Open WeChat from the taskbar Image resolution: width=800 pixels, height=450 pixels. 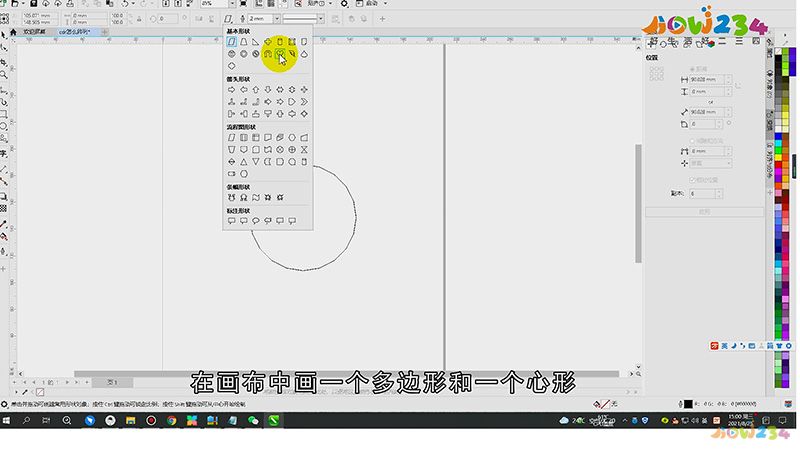[x=253, y=420]
